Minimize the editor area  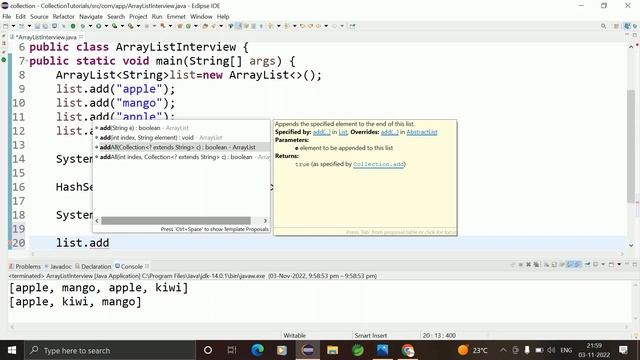(627, 35)
